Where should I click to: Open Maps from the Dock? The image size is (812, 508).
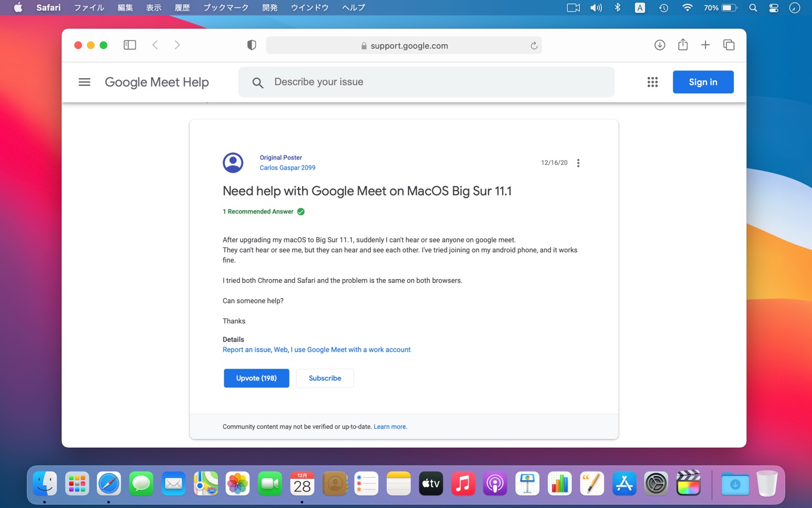pyautogui.click(x=206, y=483)
